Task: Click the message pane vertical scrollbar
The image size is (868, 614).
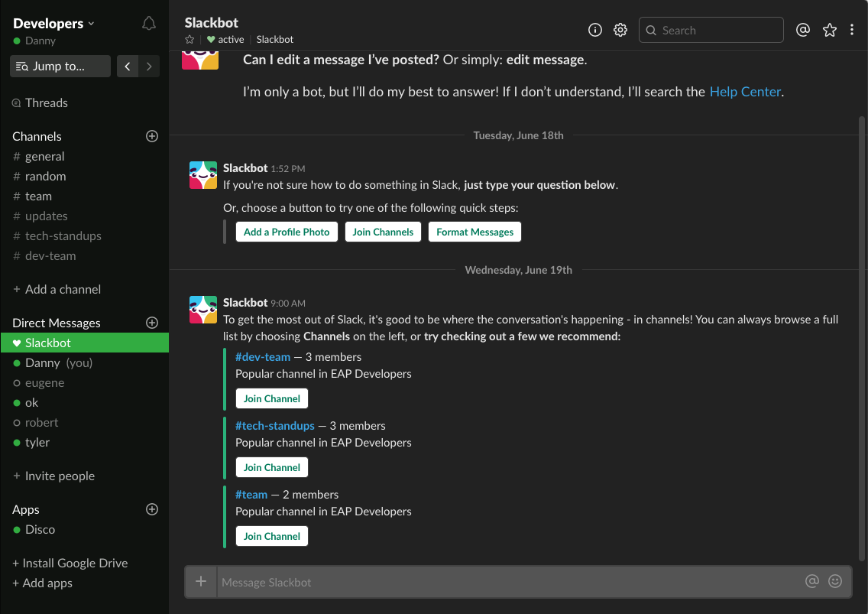Action: [861, 338]
